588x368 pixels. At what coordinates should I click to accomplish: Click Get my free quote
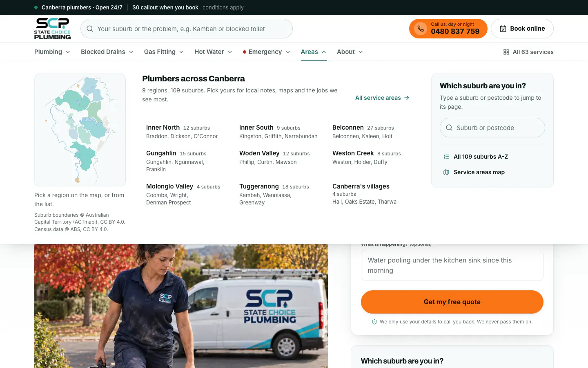coord(452,302)
